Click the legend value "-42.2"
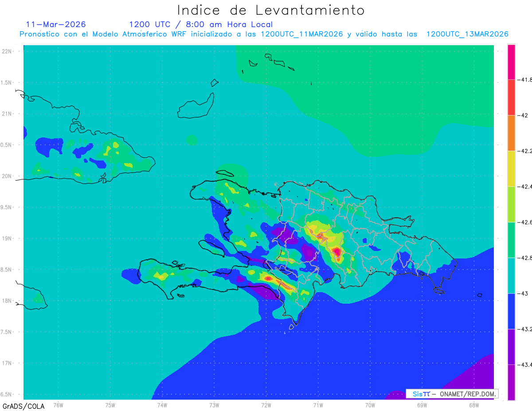 coord(525,151)
